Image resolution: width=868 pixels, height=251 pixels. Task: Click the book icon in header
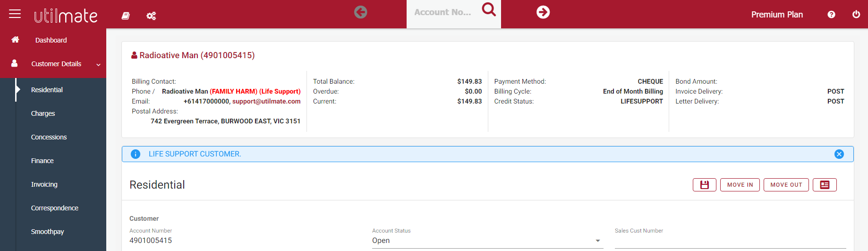[x=126, y=16]
